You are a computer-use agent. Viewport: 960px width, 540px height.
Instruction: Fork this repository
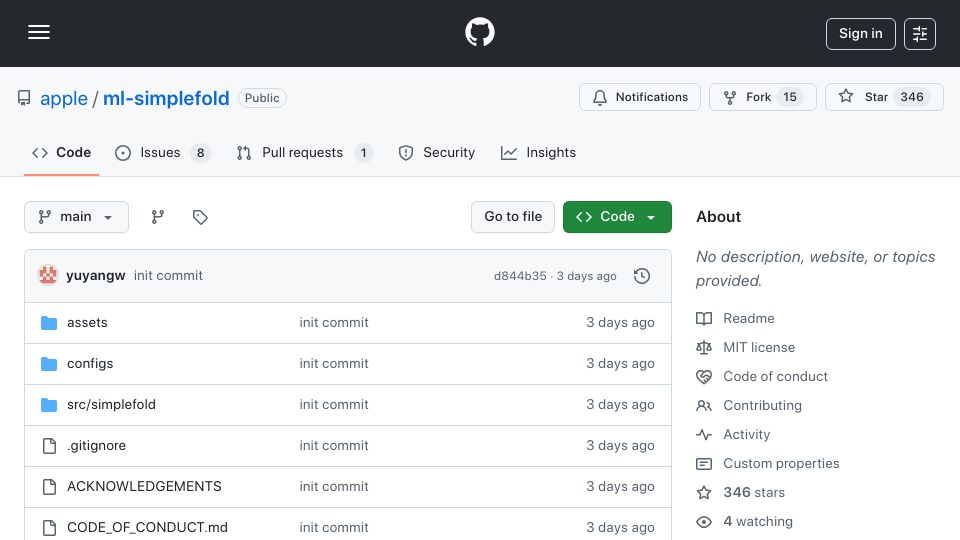click(762, 97)
